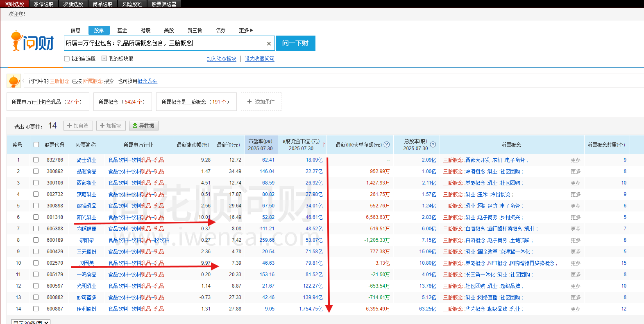
Task: Open the 次新选股 top tab
Action: 73,4
